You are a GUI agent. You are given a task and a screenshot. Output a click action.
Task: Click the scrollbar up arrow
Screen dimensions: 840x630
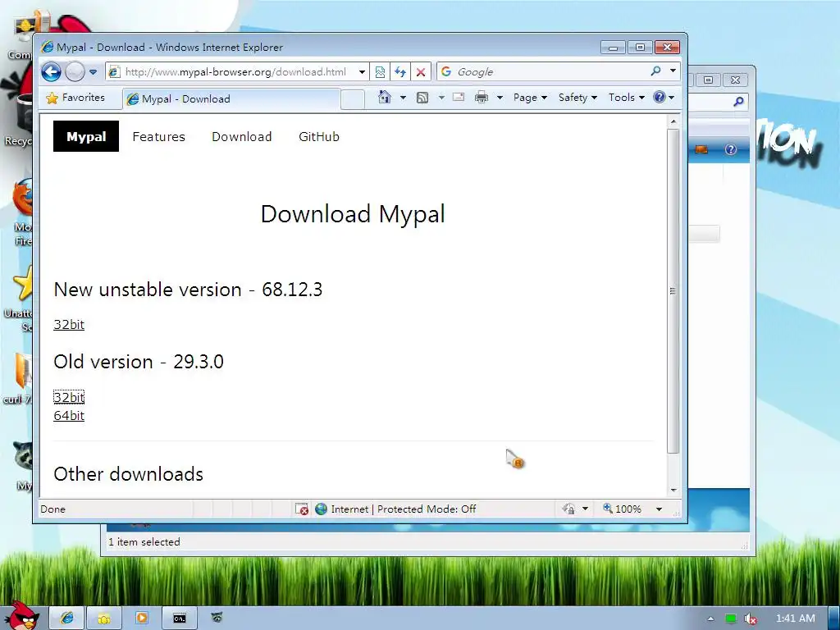[673, 121]
